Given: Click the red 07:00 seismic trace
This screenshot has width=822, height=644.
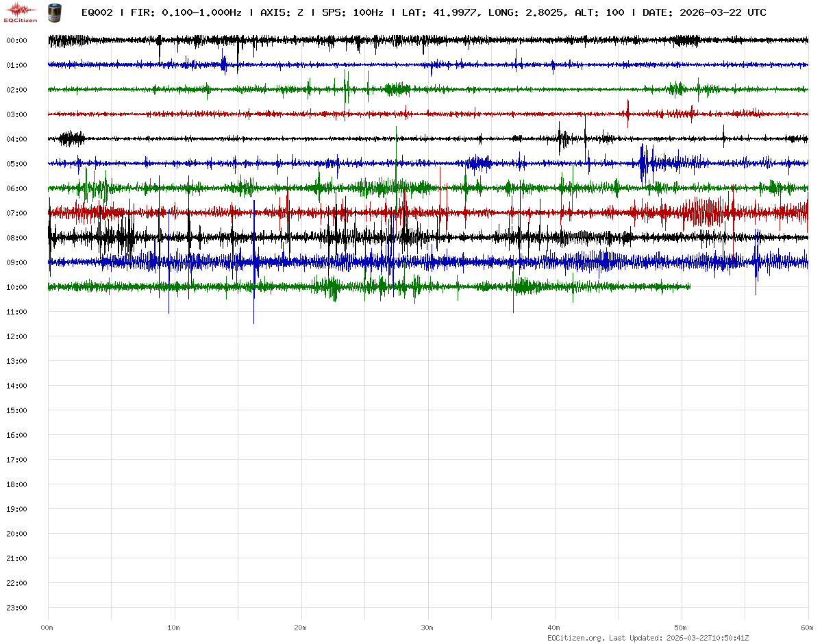Looking at the screenshot, I should (x=480, y=213).
